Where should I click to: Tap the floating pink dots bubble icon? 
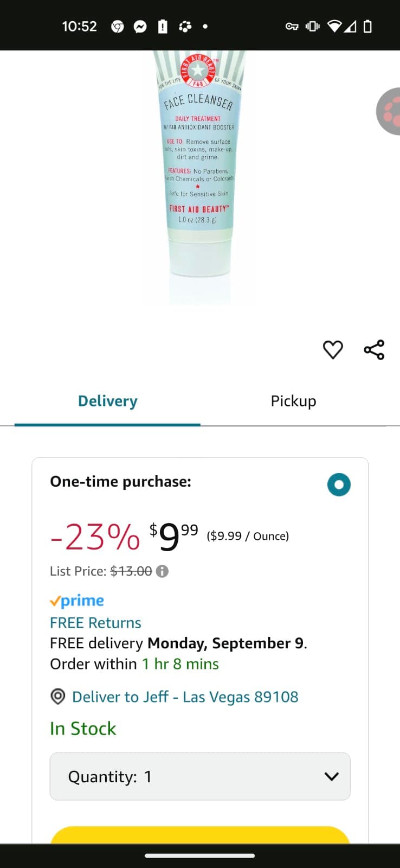pos(390,111)
